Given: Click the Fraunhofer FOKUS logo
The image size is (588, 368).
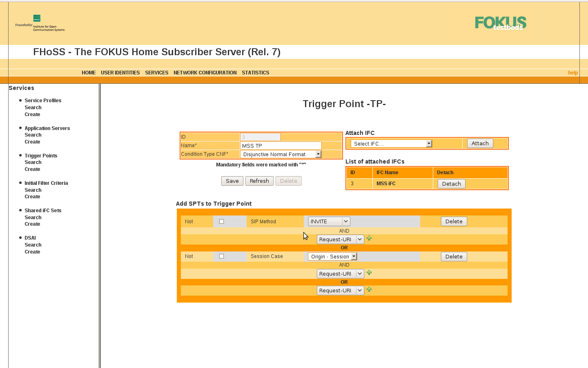Looking at the screenshot, I should coord(40,23).
